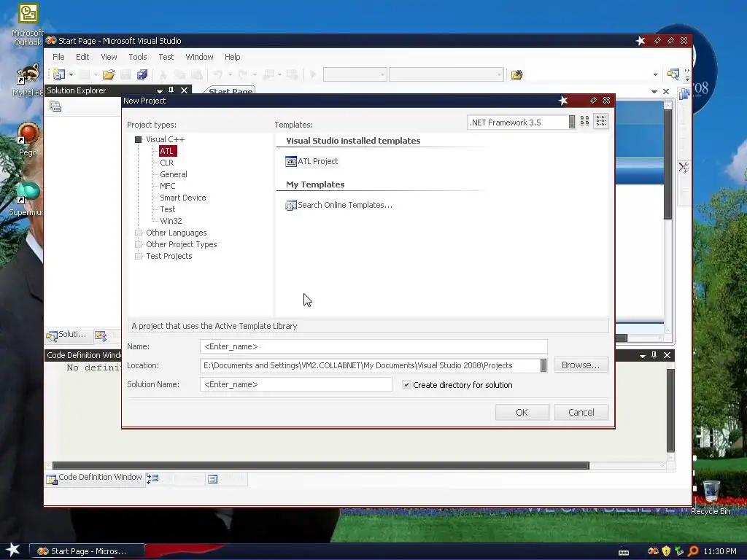Close the Solution Explorer panel
The height and width of the screenshot is (560, 747).
coord(184,90)
